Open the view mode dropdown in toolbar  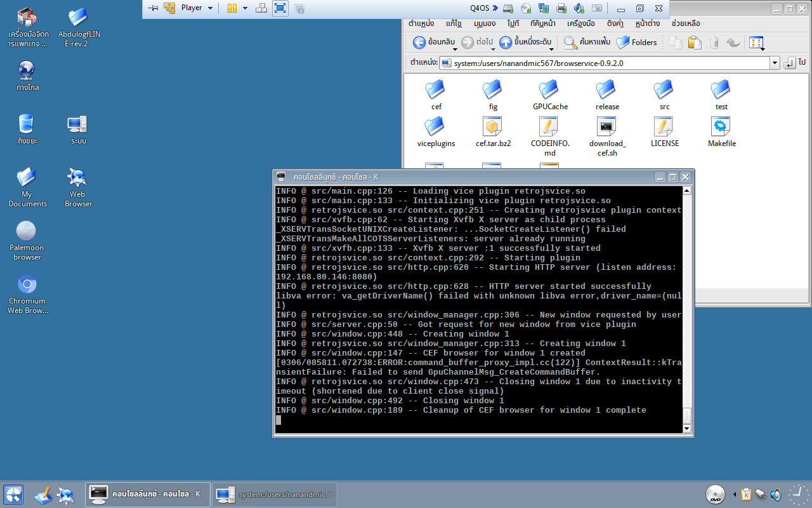[x=756, y=43]
